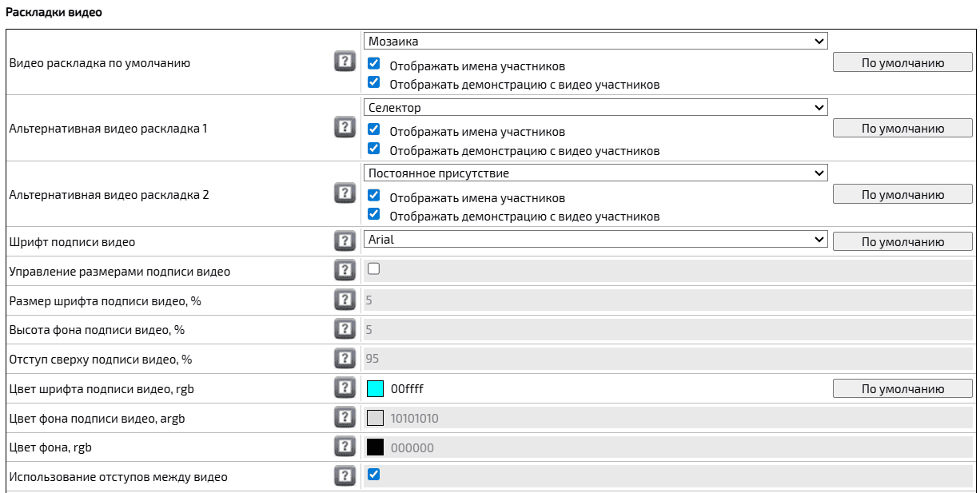The image size is (980, 493).
Task: Open help for Альтернативная видео раскладка 1
Action: click(x=345, y=128)
